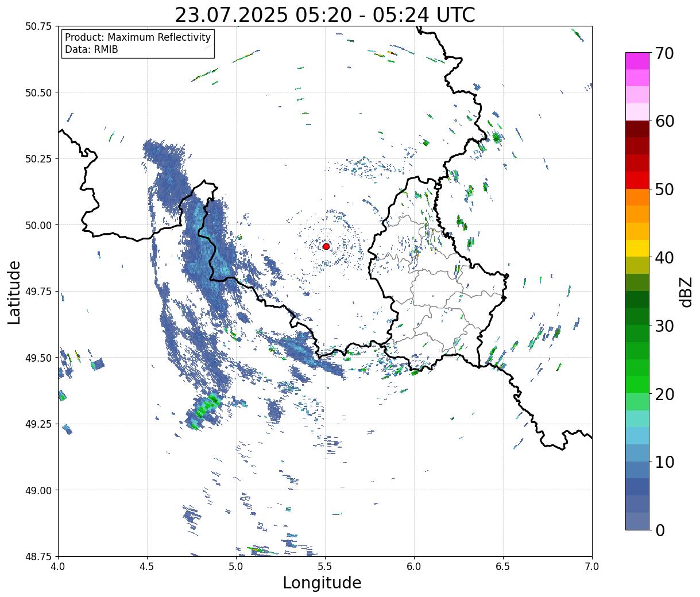The width and height of the screenshot is (700, 597).
Task: Click the colorbar tick value 50
Action: pyautogui.click(x=664, y=189)
